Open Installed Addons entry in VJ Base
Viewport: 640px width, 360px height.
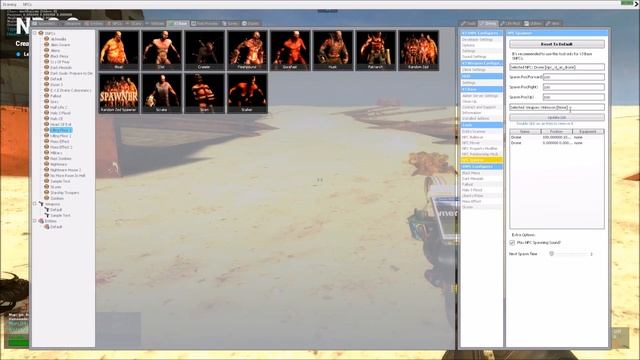(x=481, y=118)
